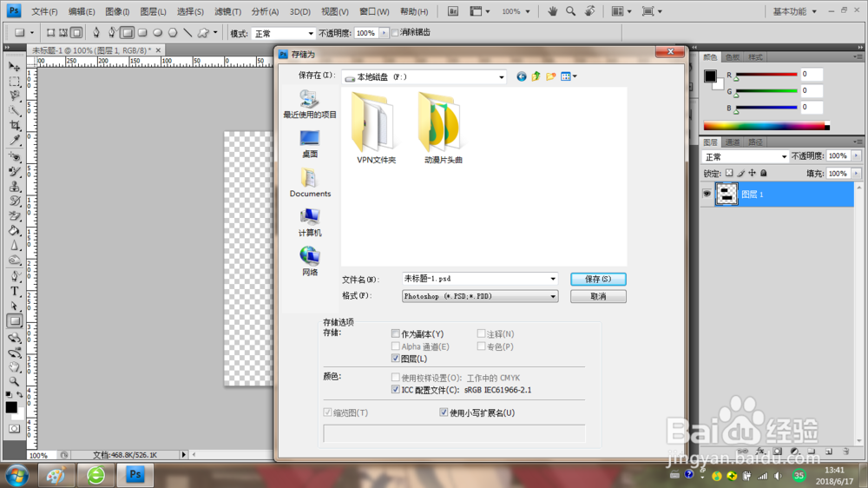Select the Clone Stamp tool
This screenshot has width=868, height=488.
point(15,186)
